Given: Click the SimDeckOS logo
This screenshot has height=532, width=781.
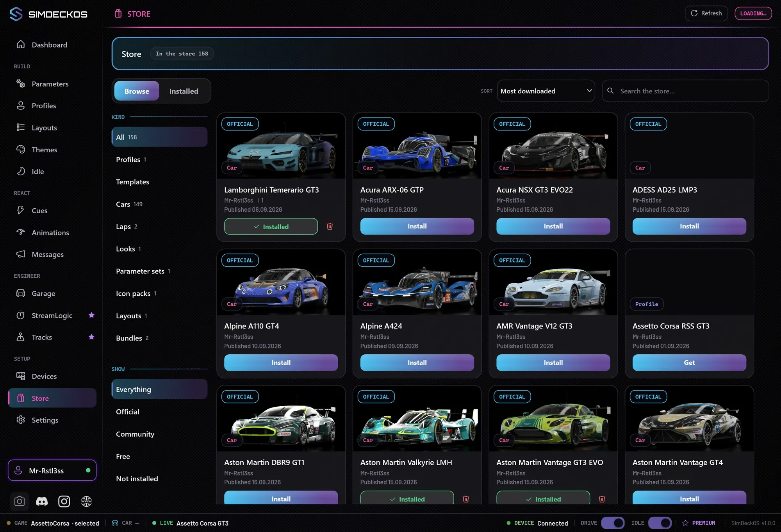Looking at the screenshot, I should pyautogui.click(x=48, y=14).
